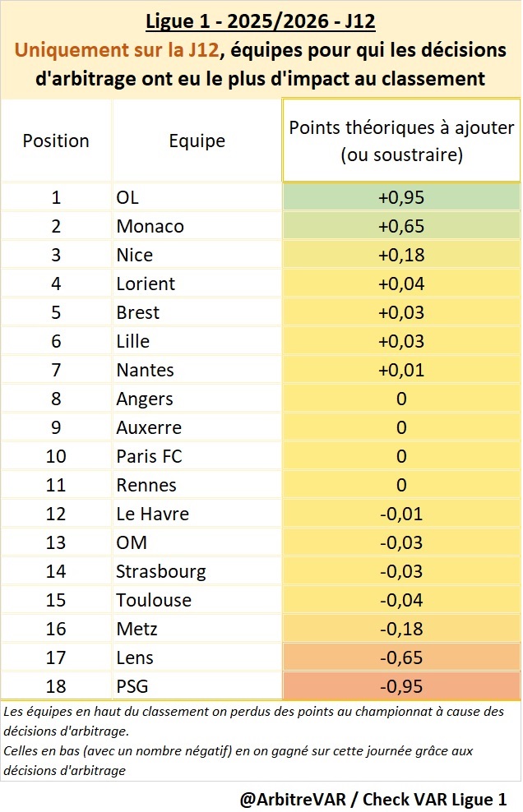This screenshot has width=523, height=812.
Task: Click the orange 'Uniquement sur la J12' text
Action: point(118,50)
